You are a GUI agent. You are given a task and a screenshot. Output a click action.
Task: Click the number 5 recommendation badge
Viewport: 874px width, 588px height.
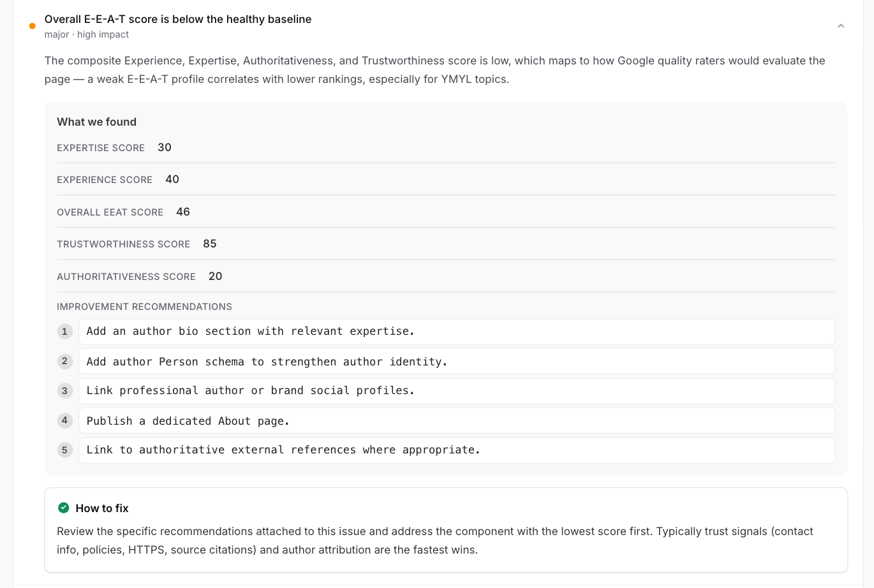(64, 450)
